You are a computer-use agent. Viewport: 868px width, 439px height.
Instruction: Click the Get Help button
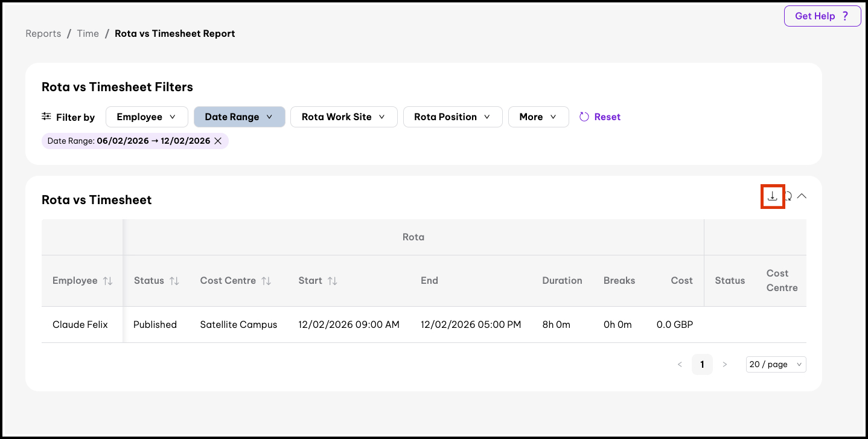click(822, 16)
